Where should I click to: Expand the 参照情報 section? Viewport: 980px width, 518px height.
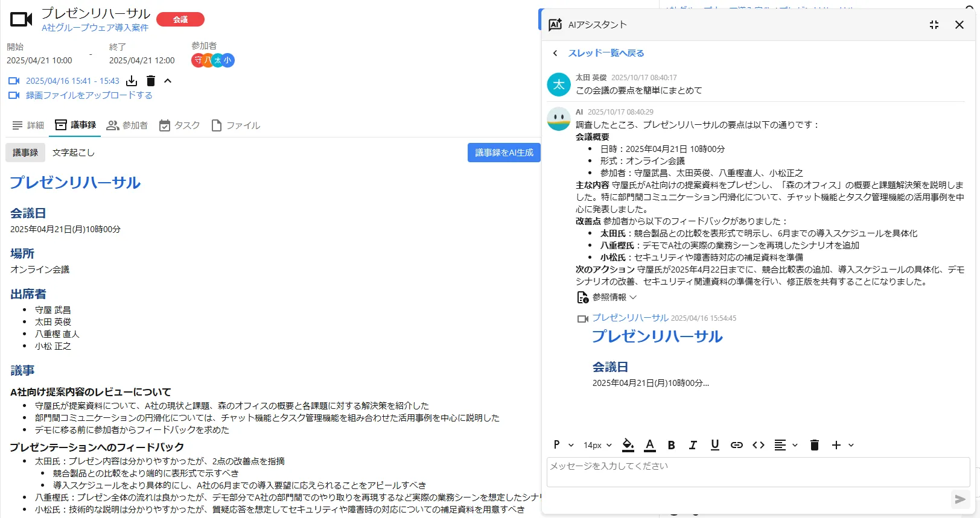pos(614,297)
